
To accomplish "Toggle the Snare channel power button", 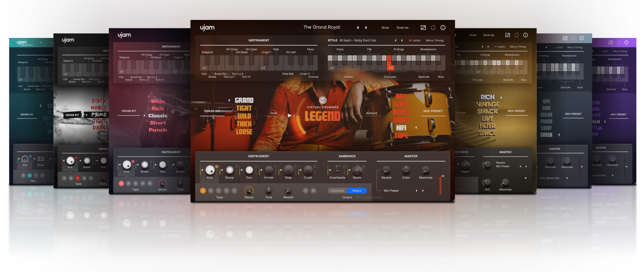I will (x=236, y=167).
